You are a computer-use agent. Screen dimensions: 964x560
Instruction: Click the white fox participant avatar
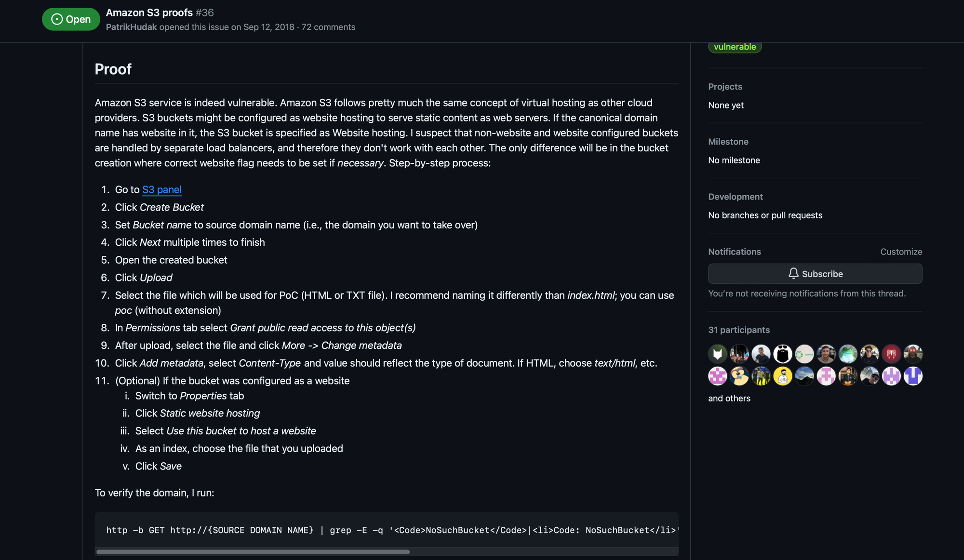[718, 354]
